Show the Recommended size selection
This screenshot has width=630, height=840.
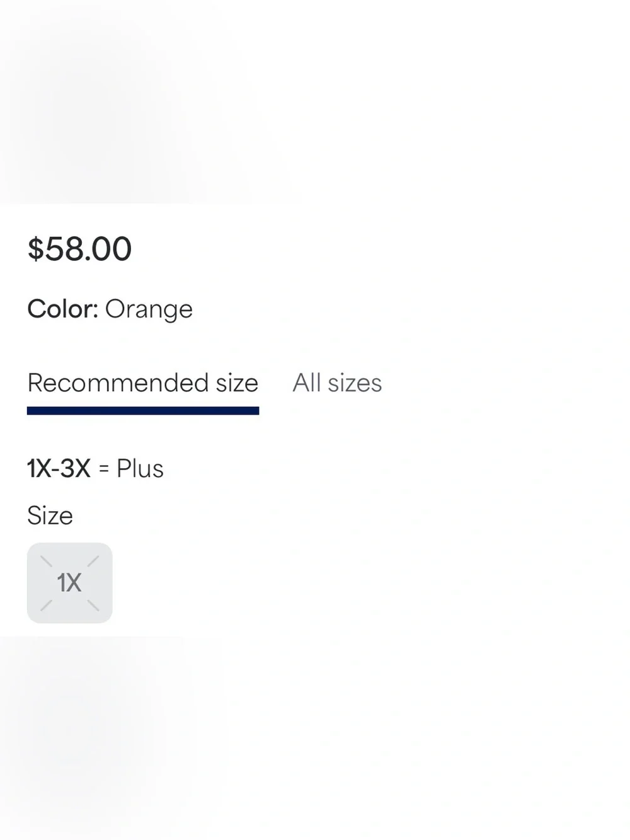point(143,383)
